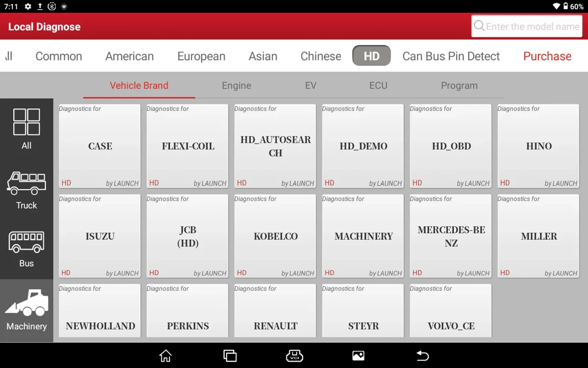
Task: Open the EV diagnostics tab
Action: tap(310, 85)
